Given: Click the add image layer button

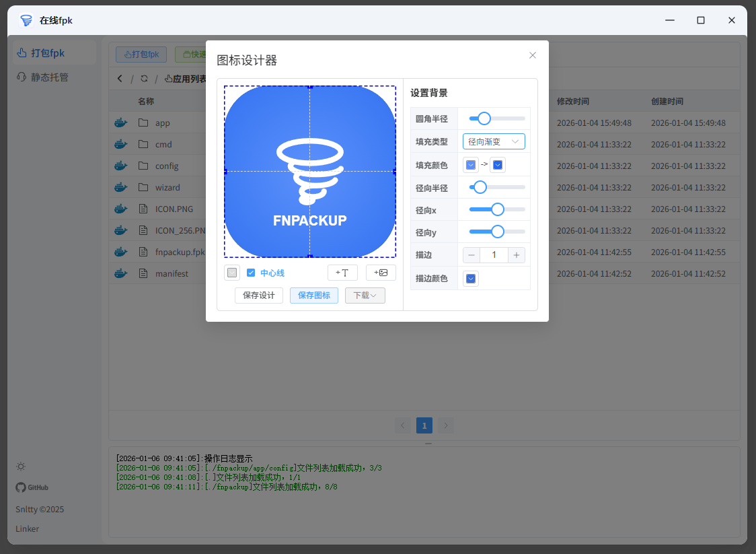Looking at the screenshot, I should pyautogui.click(x=381, y=273).
